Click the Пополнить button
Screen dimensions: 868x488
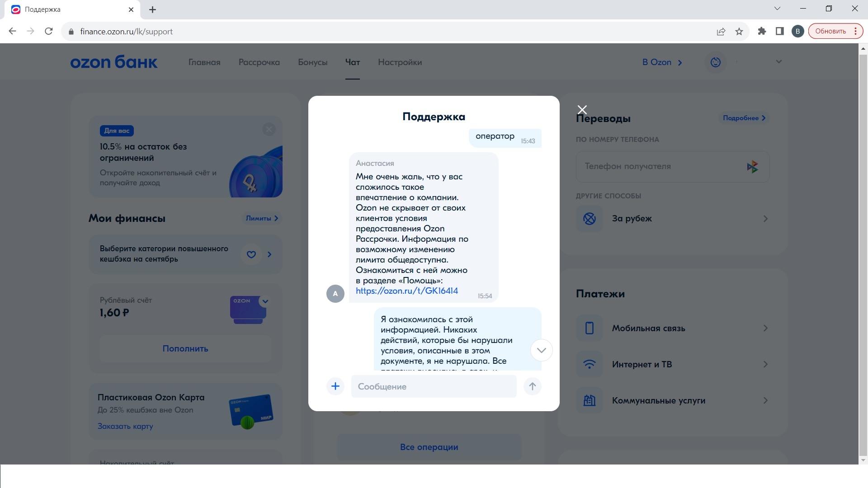coord(185,349)
